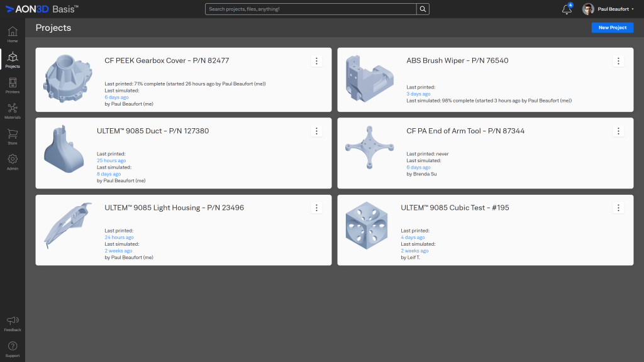Open notifications bell
The width and height of the screenshot is (644, 362).
pyautogui.click(x=567, y=9)
